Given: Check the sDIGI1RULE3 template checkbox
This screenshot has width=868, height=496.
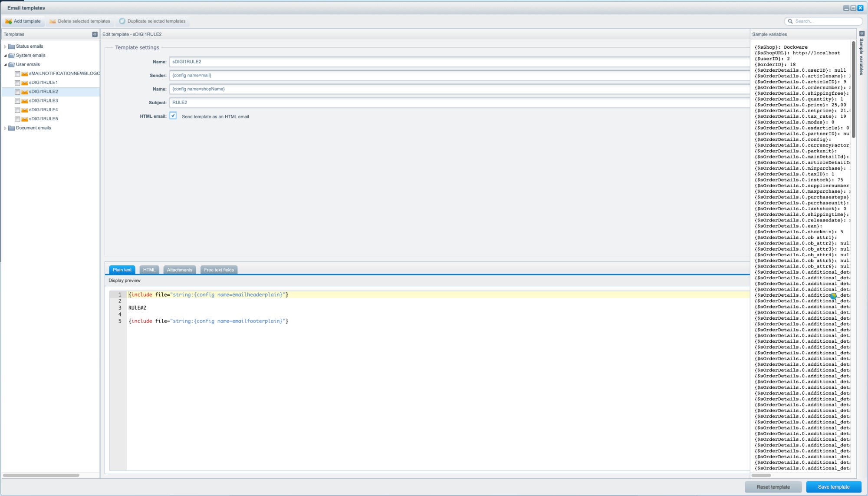Looking at the screenshot, I should pyautogui.click(x=17, y=101).
